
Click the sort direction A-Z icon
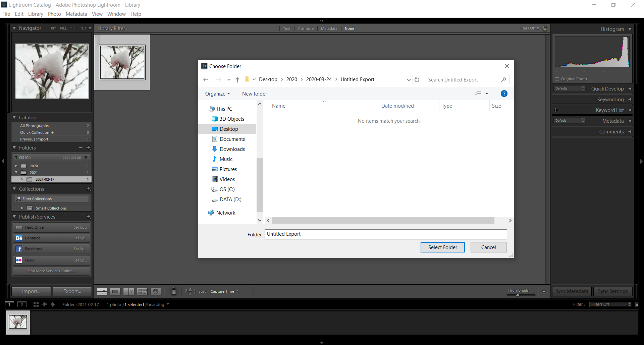(x=190, y=291)
